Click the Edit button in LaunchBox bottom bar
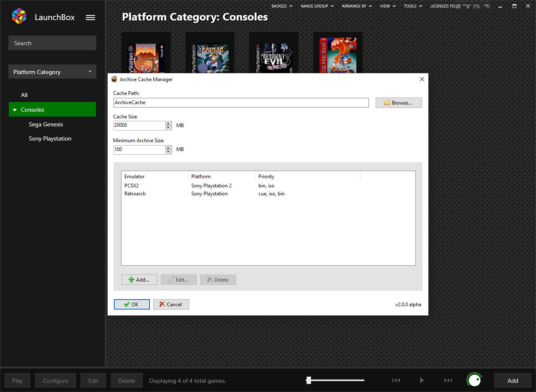The height and width of the screenshot is (392, 536). coord(93,380)
